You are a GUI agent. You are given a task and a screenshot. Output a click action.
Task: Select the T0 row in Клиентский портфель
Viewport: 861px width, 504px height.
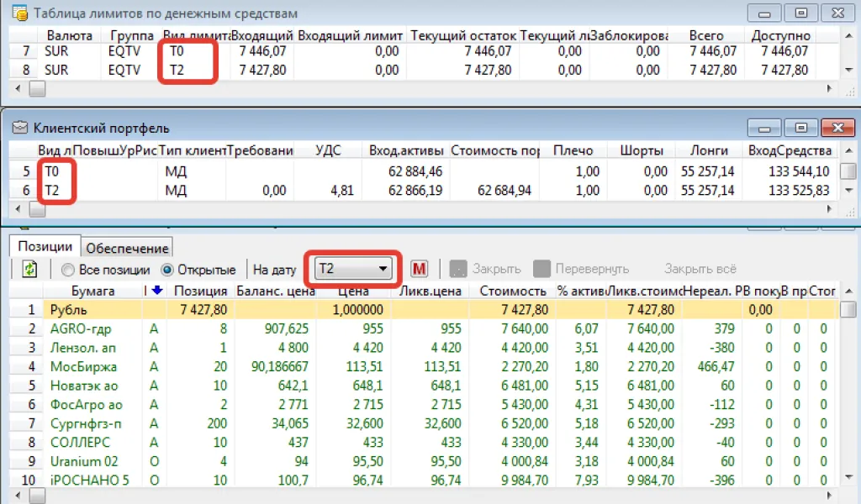(x=52, y=171)
